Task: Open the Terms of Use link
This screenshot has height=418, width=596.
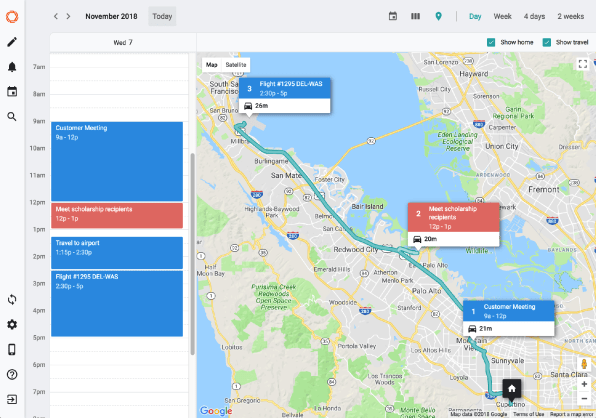Action: (x=528, y=414)
